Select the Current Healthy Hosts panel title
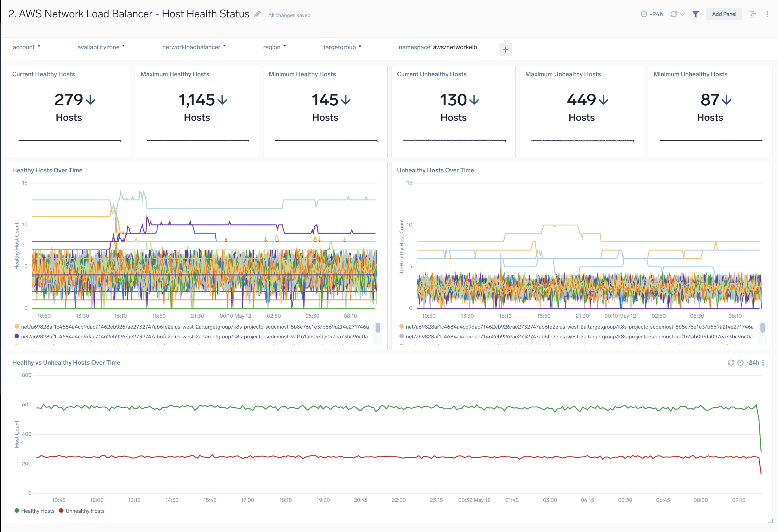The width and height of the screenshot is (778, 532). click(44, 74)
